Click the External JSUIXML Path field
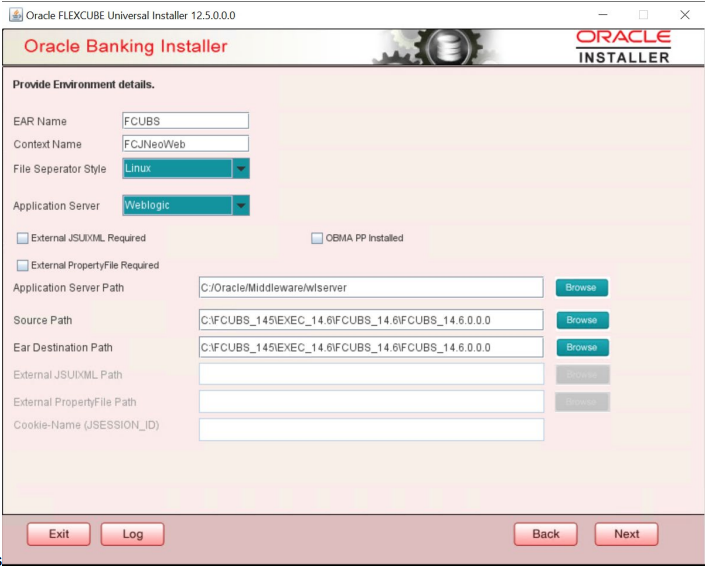 click(371, 374)
